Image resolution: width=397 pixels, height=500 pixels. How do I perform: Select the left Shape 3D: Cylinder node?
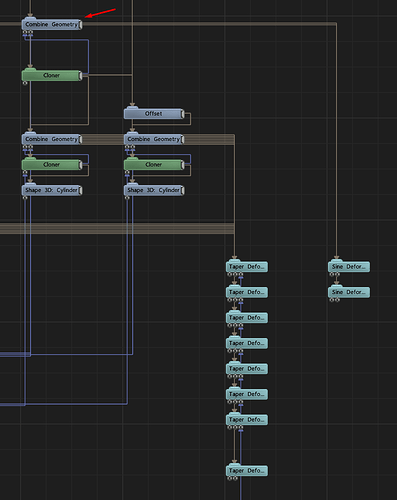52,190
